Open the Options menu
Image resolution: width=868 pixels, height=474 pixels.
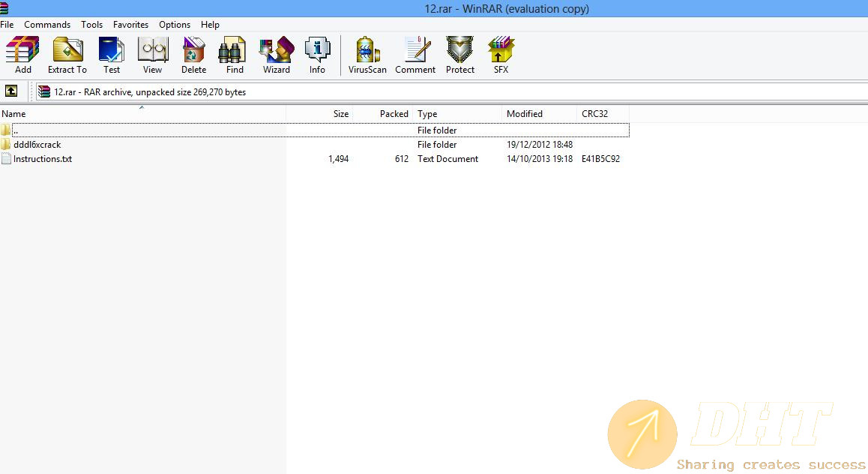point(175,25)
